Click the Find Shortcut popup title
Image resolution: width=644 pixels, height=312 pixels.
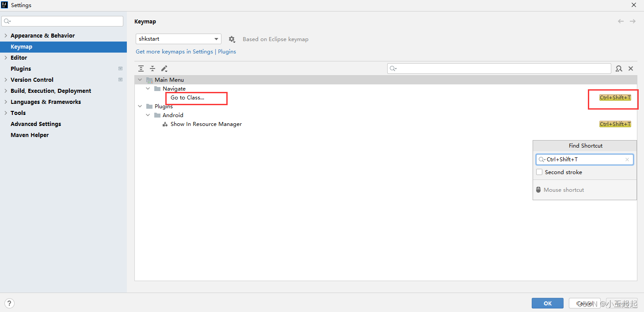(x=585, y=145)
